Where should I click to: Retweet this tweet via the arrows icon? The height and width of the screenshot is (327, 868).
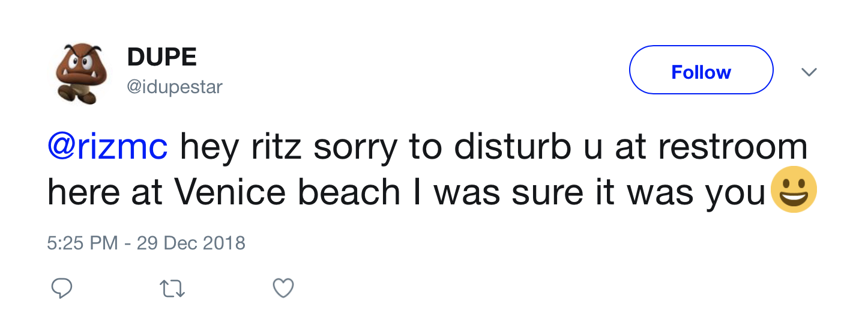[173, 289]
